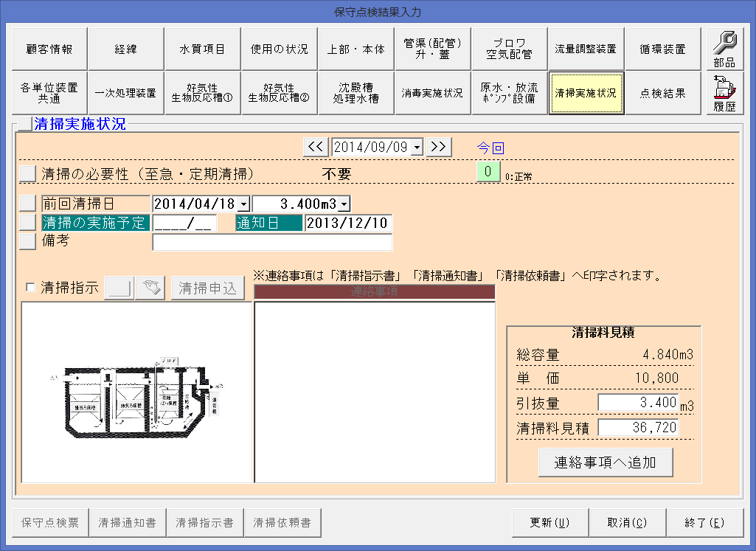Toggle the 前回清掃日 selector box

click(27, 203)
